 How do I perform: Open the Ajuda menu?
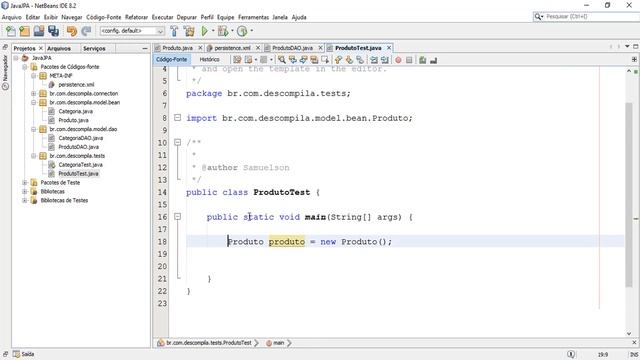pyautogui.click(x=299, y=17)
